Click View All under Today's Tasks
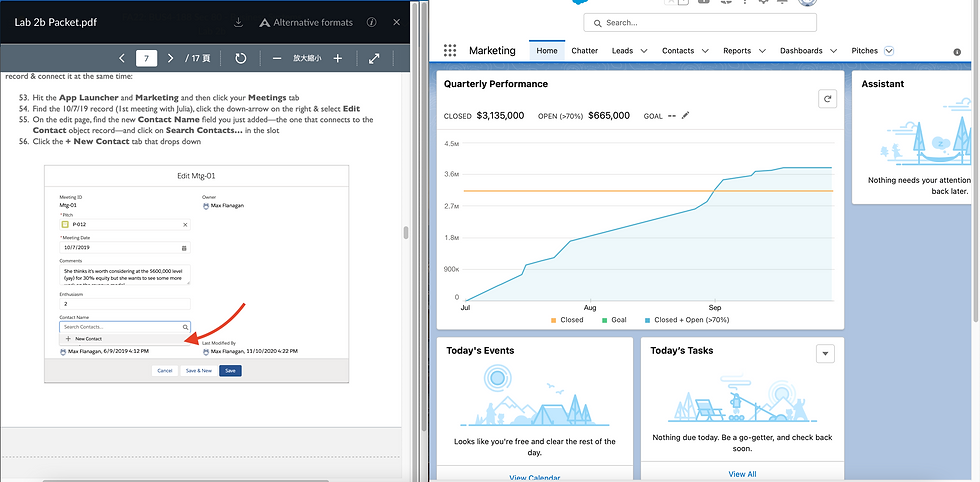This screenshot has width=980, height=482. (742, 474)
